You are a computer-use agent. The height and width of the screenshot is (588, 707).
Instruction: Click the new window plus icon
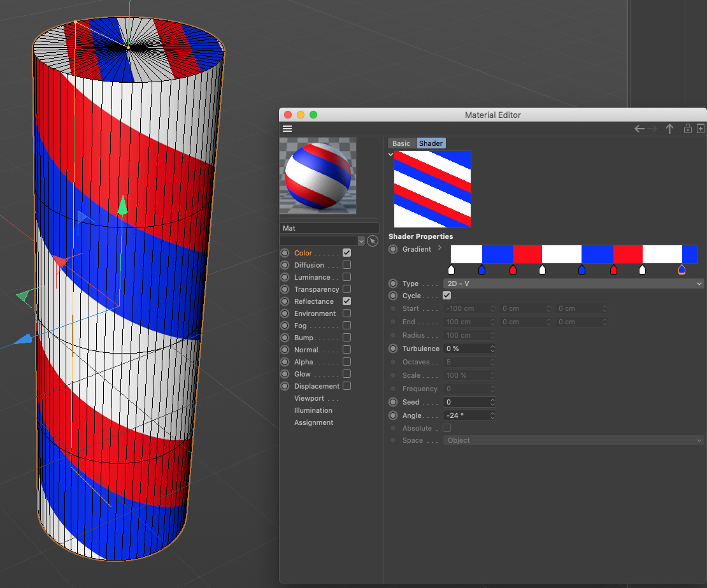tap(700, 129)
